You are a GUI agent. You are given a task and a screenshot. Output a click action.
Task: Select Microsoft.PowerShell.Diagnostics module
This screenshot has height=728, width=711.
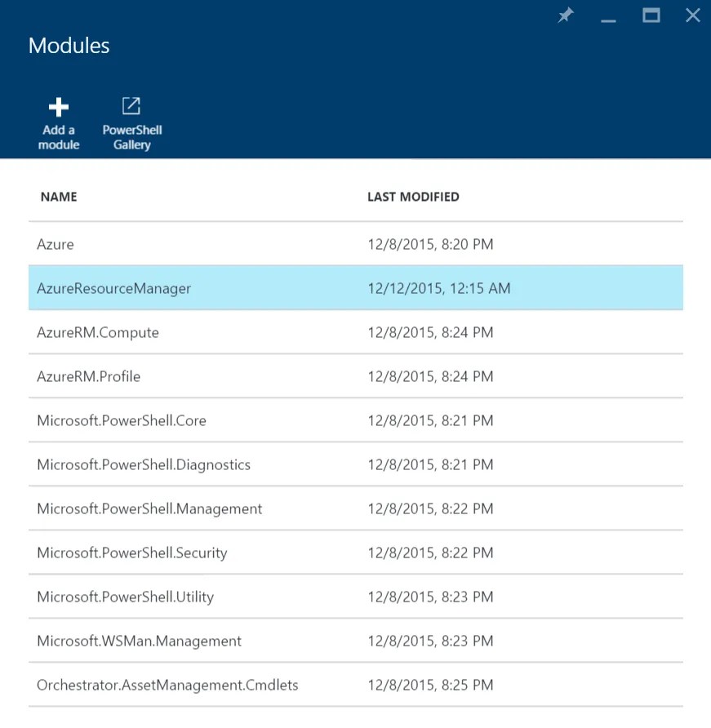pyautogui.click(x=356, y=464)
